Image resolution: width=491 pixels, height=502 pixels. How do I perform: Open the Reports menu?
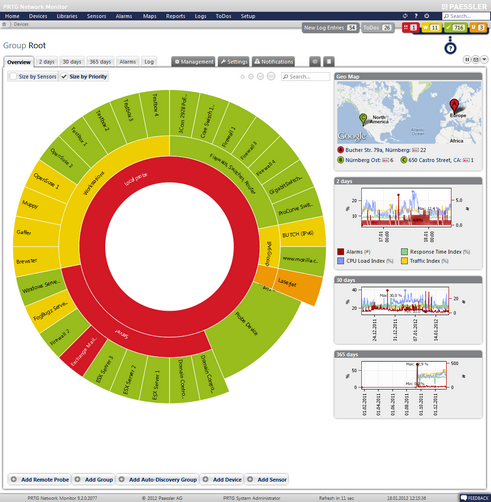(176, 16)
